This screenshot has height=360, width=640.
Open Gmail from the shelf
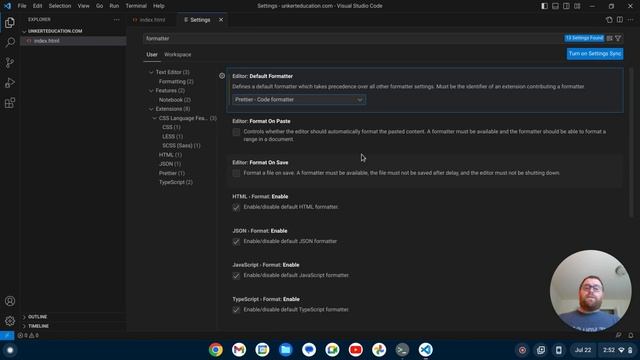(239, 350)
